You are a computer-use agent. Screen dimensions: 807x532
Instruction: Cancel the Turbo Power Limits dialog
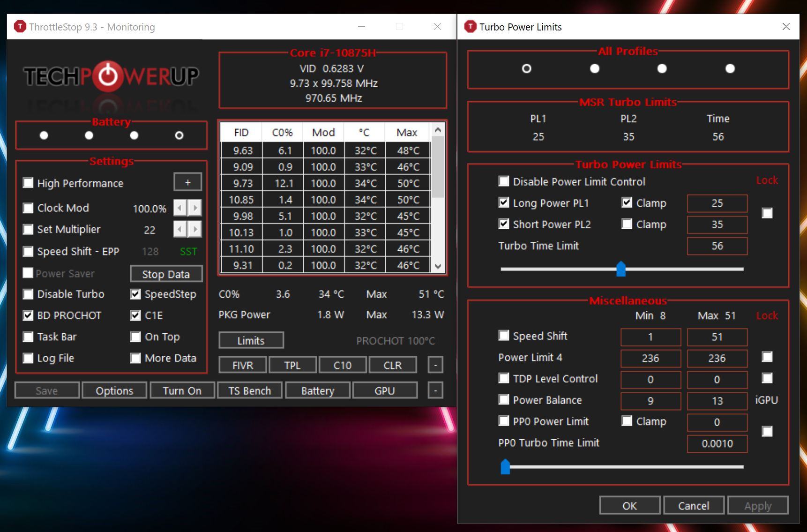click(694, 506)
